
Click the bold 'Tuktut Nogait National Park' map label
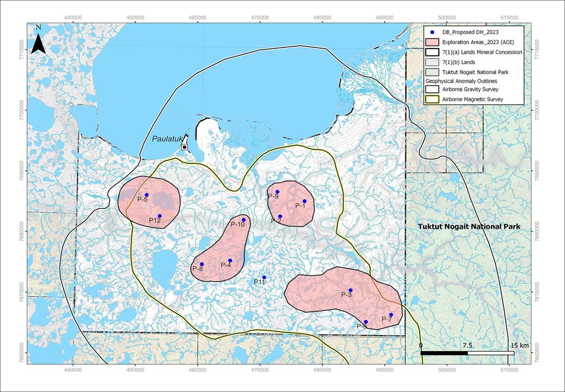469,227
